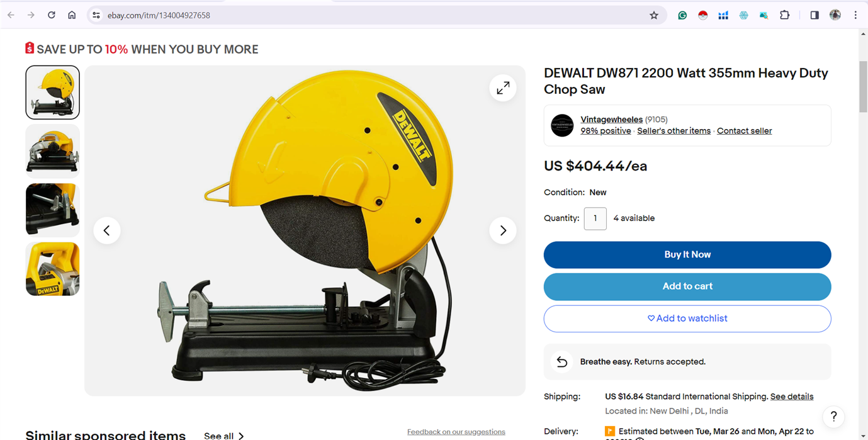
Task: Click the Buy It Now button
Action: click(687, 255)
